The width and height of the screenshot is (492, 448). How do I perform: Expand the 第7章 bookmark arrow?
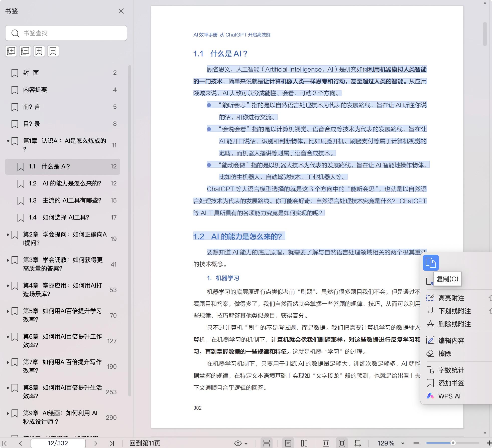(8, 362)
